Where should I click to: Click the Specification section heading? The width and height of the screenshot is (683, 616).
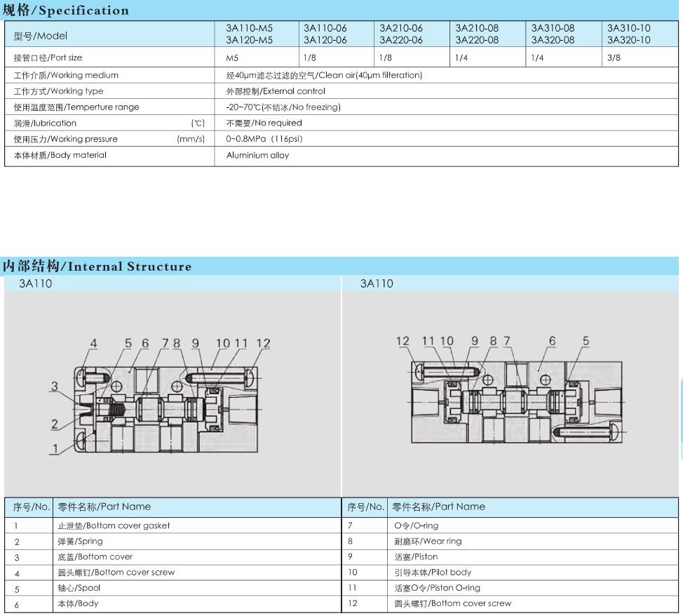66,10
